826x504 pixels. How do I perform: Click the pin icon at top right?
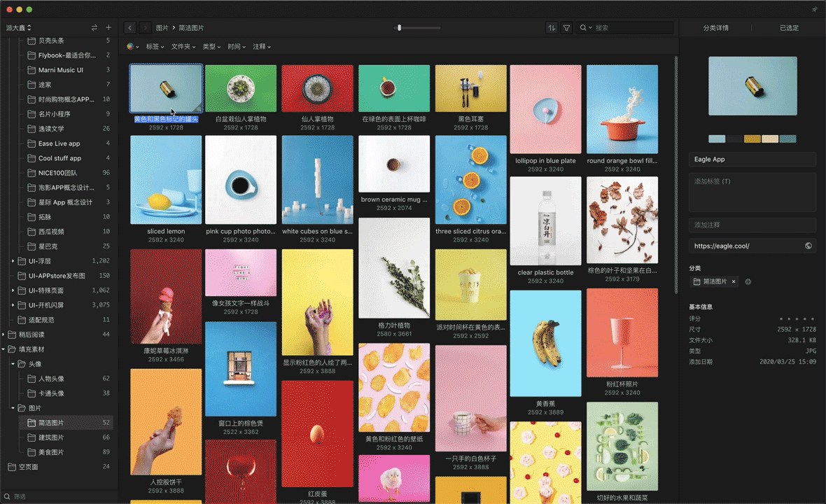pos(814,10)
